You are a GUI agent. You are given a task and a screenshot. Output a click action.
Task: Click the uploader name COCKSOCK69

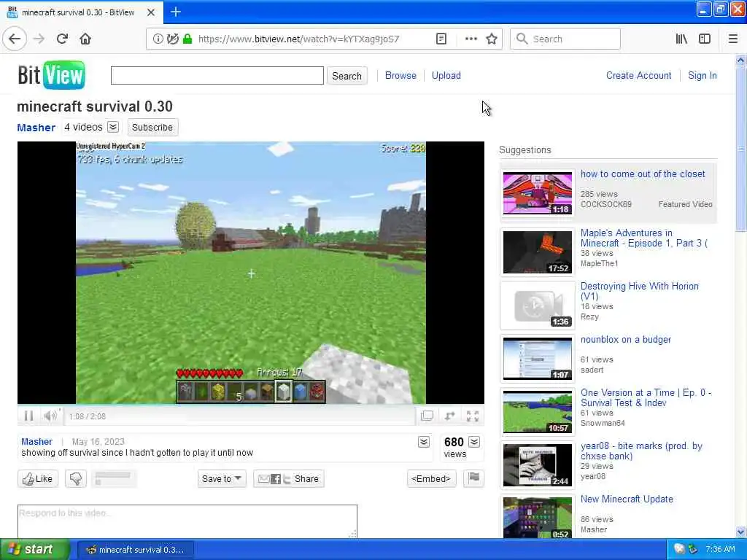click(606, 204)
